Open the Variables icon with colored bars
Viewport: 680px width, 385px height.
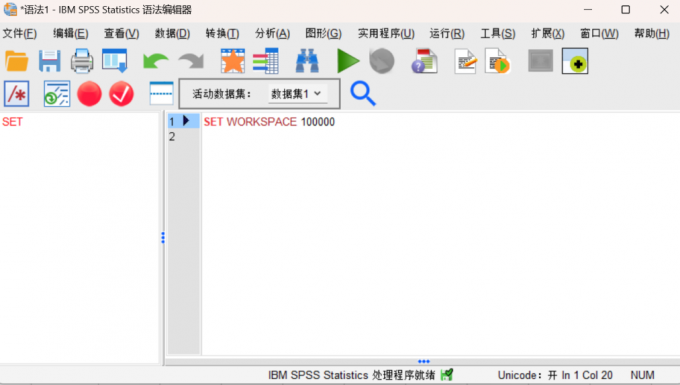(x=265, y=61)
